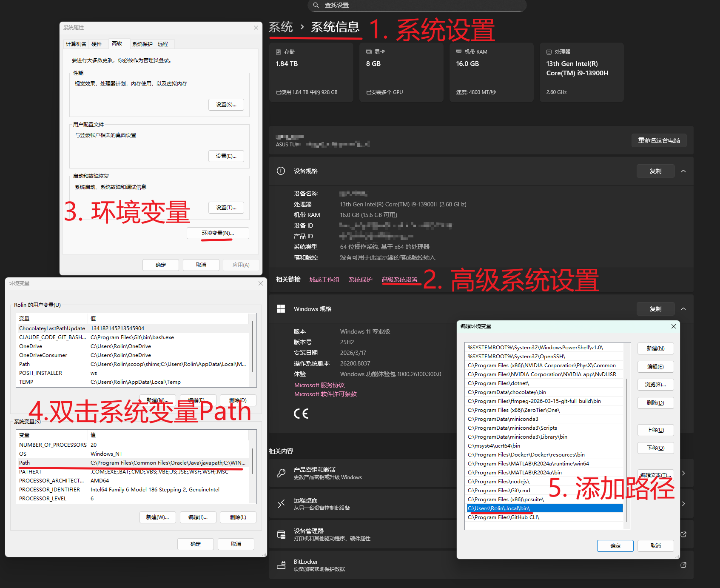Screen dimensions: 720x588
Task: Click 取消 in 系统属性 window
Action: 201,265
